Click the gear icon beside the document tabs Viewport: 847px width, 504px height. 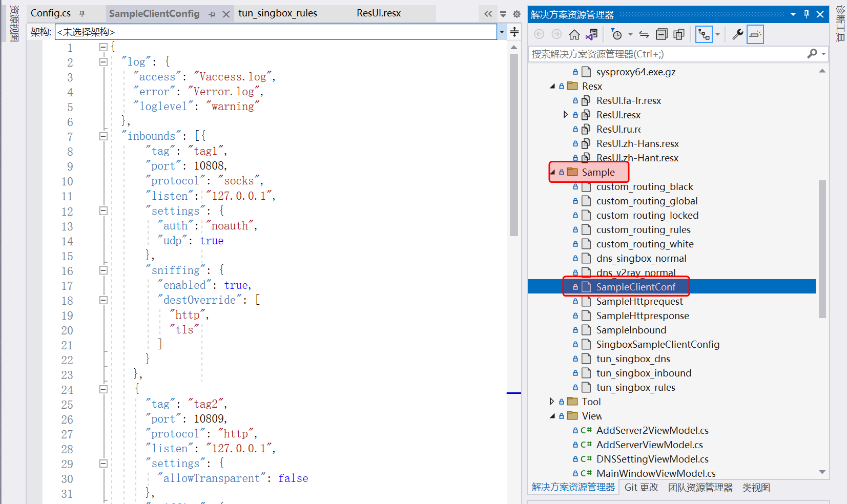[x=517, y=14]
